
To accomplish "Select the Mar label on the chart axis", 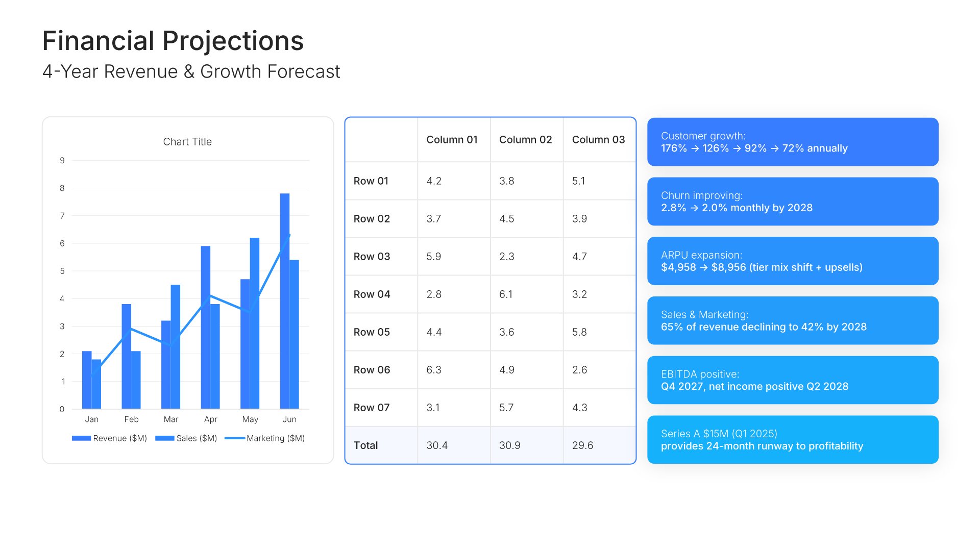I will [x=170, y=419].
